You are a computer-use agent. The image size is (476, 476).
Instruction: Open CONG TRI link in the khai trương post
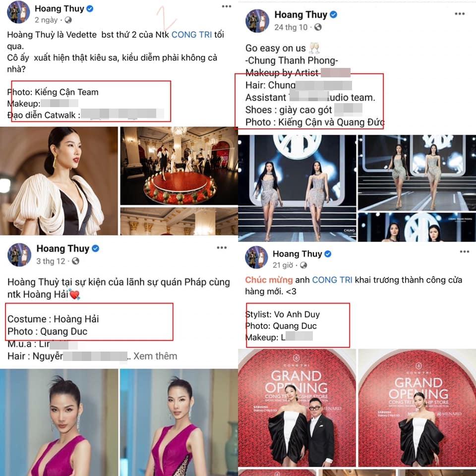point(332,280)
